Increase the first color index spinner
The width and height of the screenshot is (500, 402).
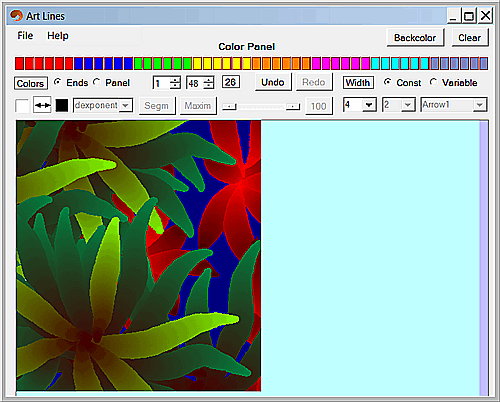[x=175, y=80]
